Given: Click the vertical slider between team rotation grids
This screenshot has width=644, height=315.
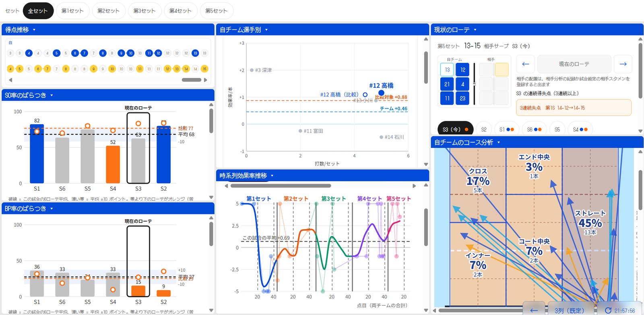Looking at the screenshot, I should [474, 84].
